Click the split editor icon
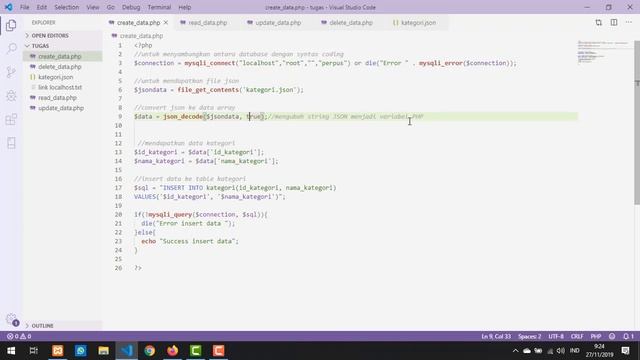Viewport: 640px width, 360px height. click(614, 23)
